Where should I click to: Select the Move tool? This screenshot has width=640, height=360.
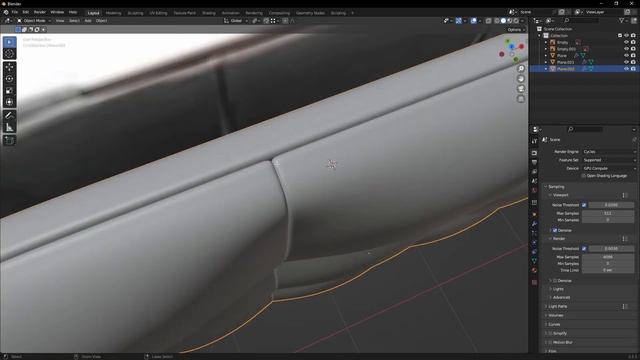coord(9,67)
